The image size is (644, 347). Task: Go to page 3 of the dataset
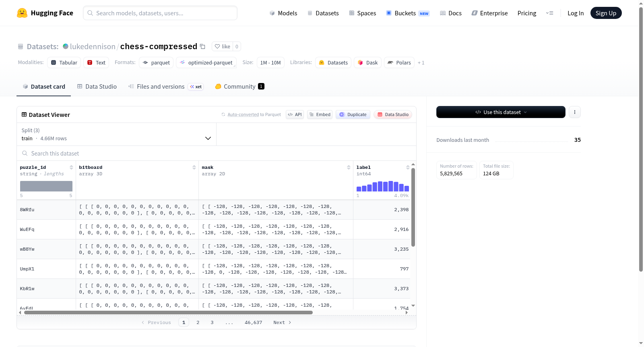(x=212, y=322)
